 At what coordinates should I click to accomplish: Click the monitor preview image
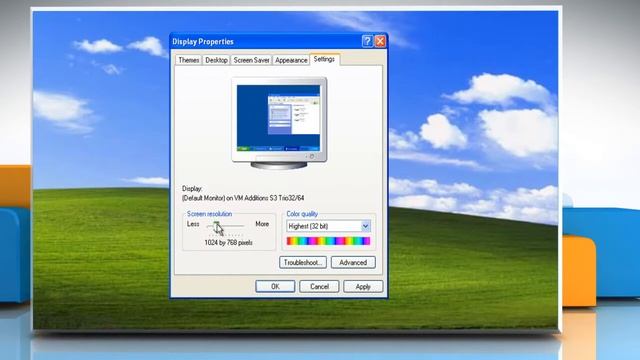tap(279, 123)
